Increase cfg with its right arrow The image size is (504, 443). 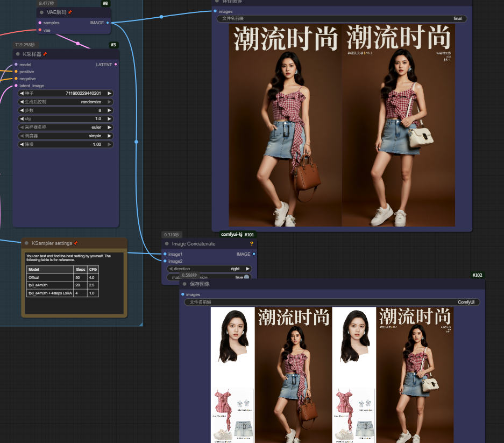[110, 119]
